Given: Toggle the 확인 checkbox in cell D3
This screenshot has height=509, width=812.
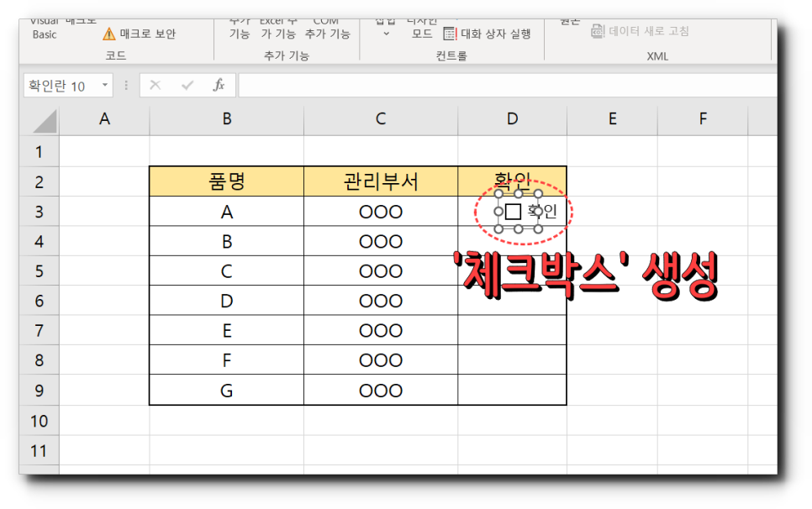Looking at the screenshot, I should pos(513,212).
